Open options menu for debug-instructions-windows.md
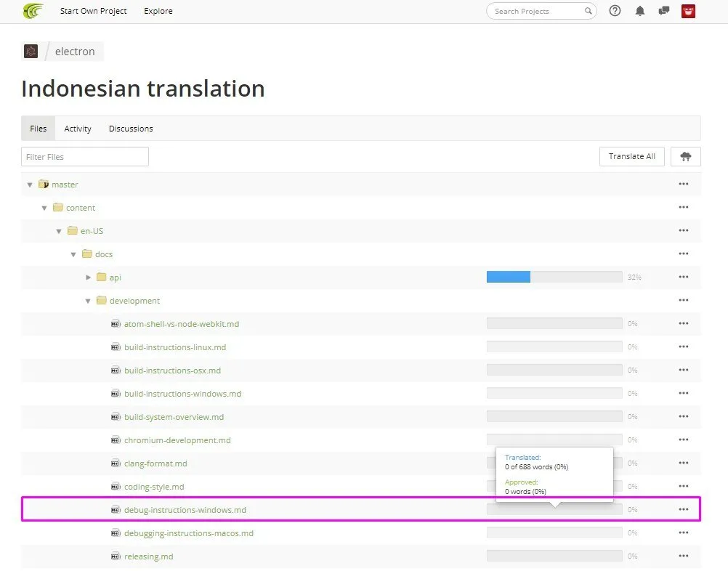Image resolution: width=728 pixels, height=571 pixels. pyautogui.click(x=684, y=509)
